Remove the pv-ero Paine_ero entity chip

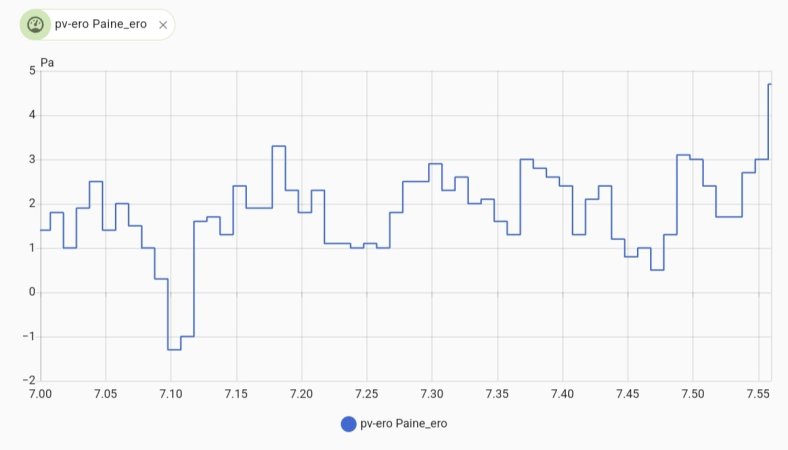[x=163, y=25]
